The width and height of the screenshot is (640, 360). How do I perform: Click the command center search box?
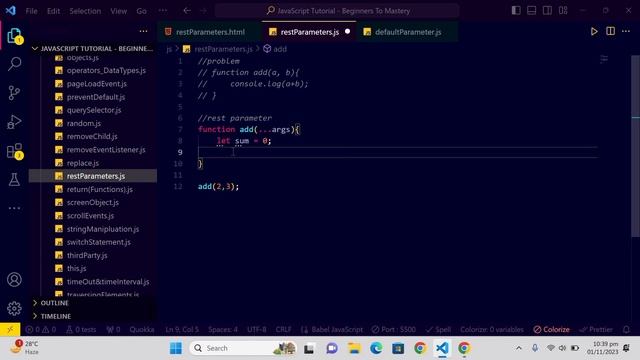coord(337,11)
